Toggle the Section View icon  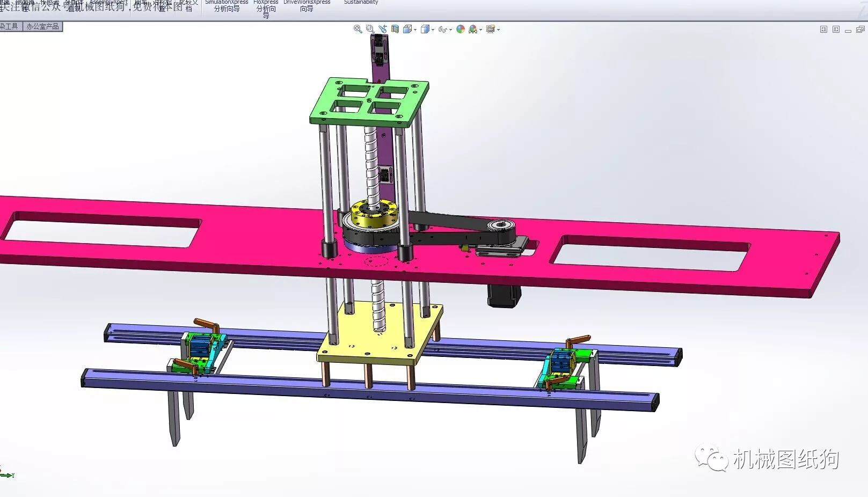pos(395,30)
